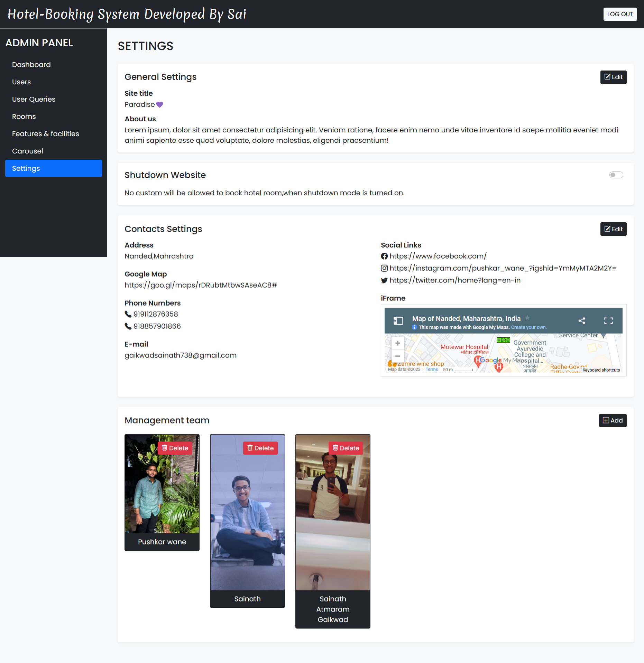Expand the map to fullscreen
The height and width of the screenshot is (663, 644).
(x=609, y=320)
